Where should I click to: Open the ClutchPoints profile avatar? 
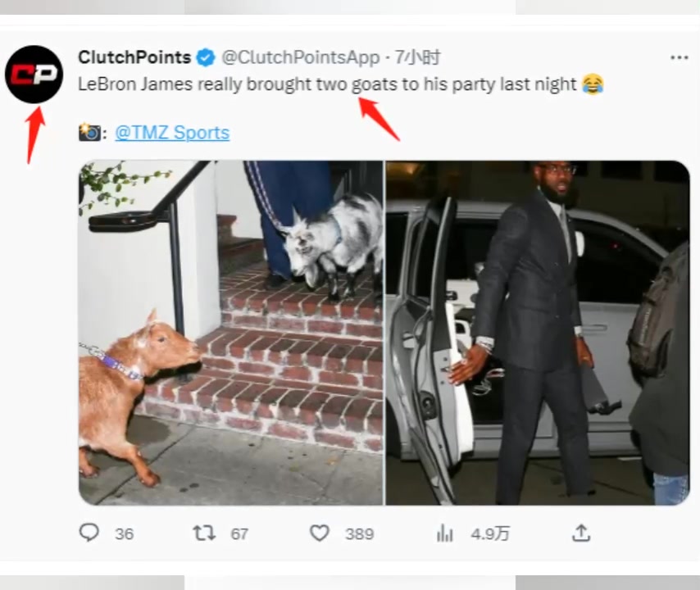tap(34, 75)
